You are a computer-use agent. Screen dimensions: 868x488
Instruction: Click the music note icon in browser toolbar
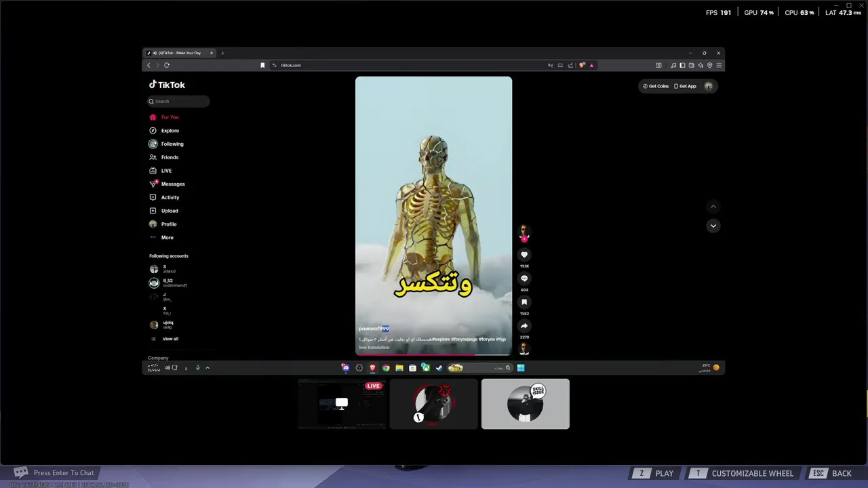(x=673, y=65)
